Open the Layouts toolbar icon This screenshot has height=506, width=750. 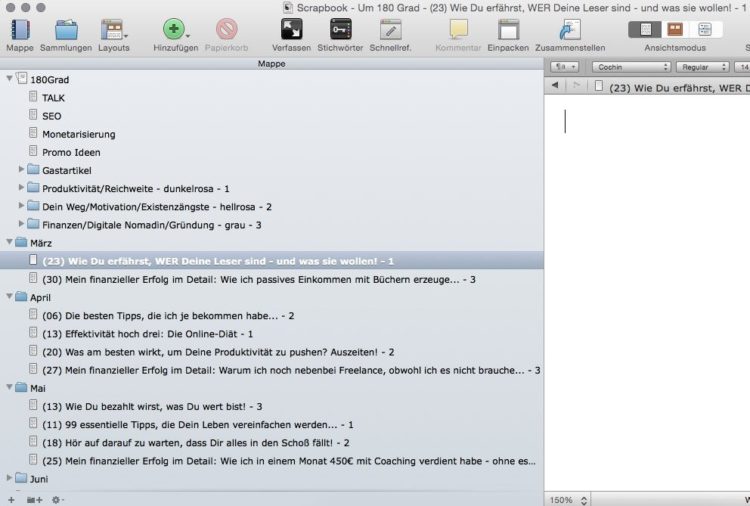[x=112, y=30]
